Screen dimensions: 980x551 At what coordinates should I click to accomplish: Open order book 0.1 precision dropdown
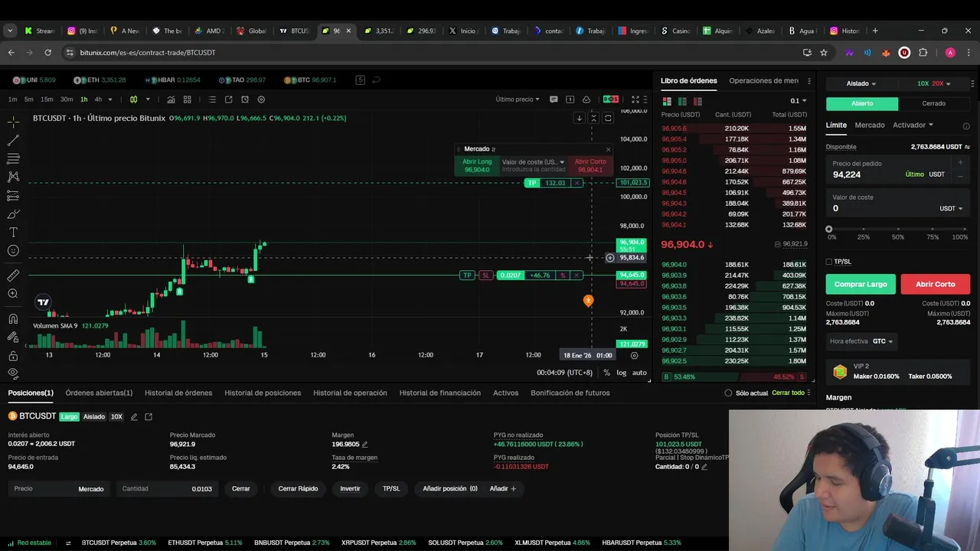coord(799,101)
